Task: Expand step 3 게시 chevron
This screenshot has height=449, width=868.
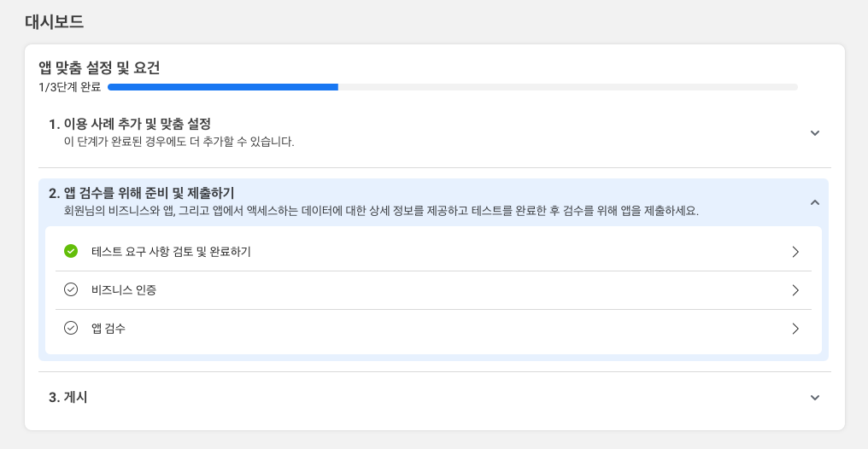Action: 814,398
